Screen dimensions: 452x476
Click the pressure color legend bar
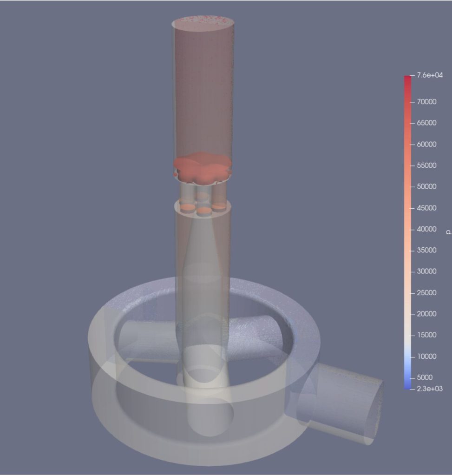[407, 232]
